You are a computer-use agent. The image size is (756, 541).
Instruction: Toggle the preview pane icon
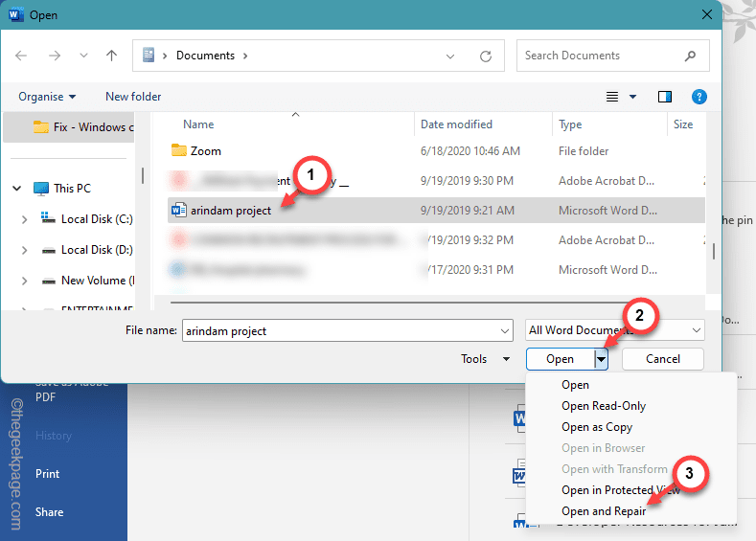(665, 97)
